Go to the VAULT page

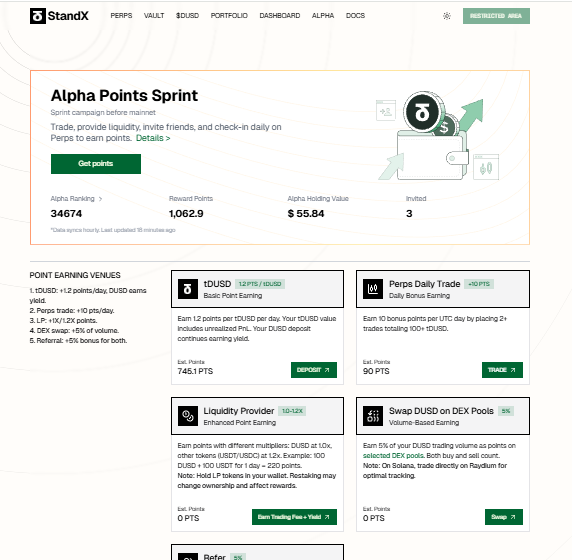point(154,16)
